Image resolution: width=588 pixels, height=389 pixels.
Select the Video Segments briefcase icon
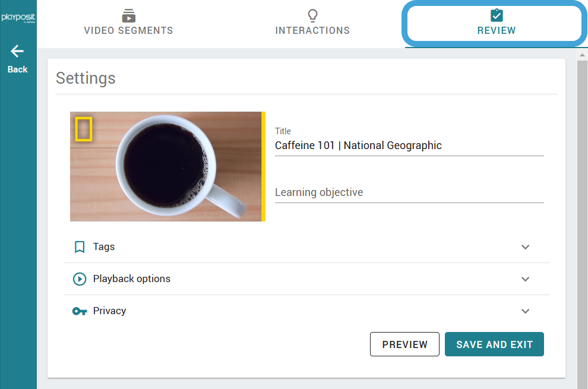[128, 16]
